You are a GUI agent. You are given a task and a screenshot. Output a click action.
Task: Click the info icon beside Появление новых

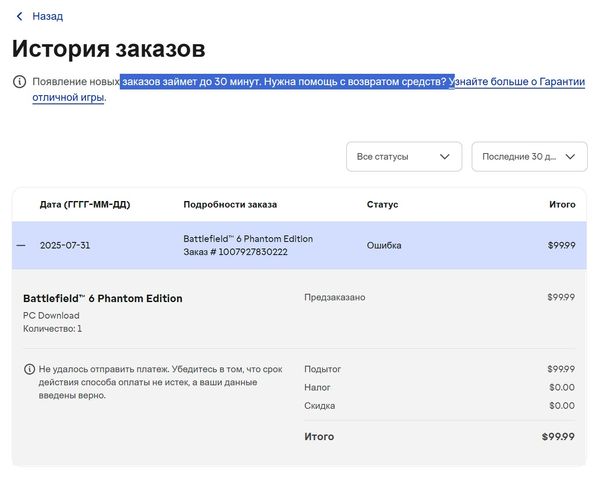(19, 81)
